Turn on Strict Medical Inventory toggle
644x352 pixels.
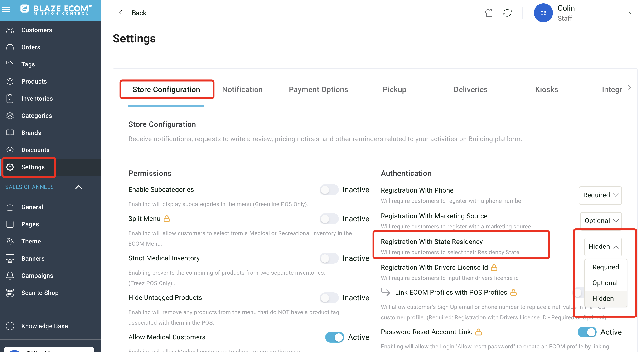[329, 258]
